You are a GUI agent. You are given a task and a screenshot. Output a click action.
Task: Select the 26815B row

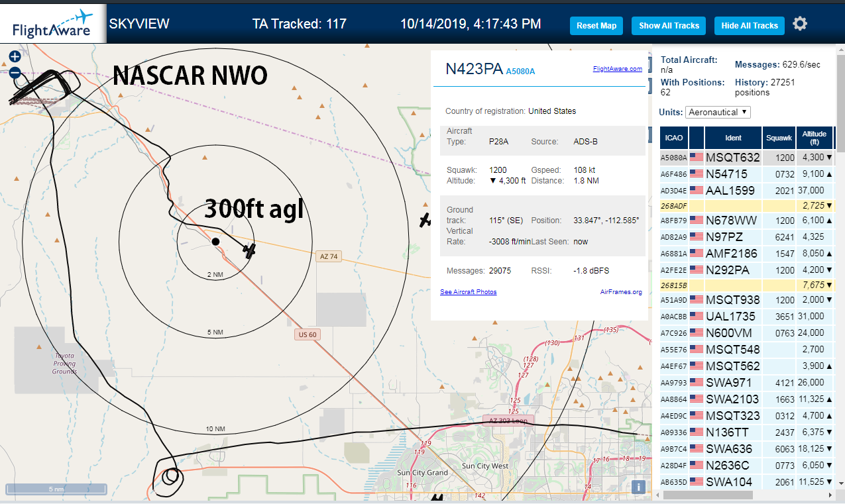[x=746, y=285]
